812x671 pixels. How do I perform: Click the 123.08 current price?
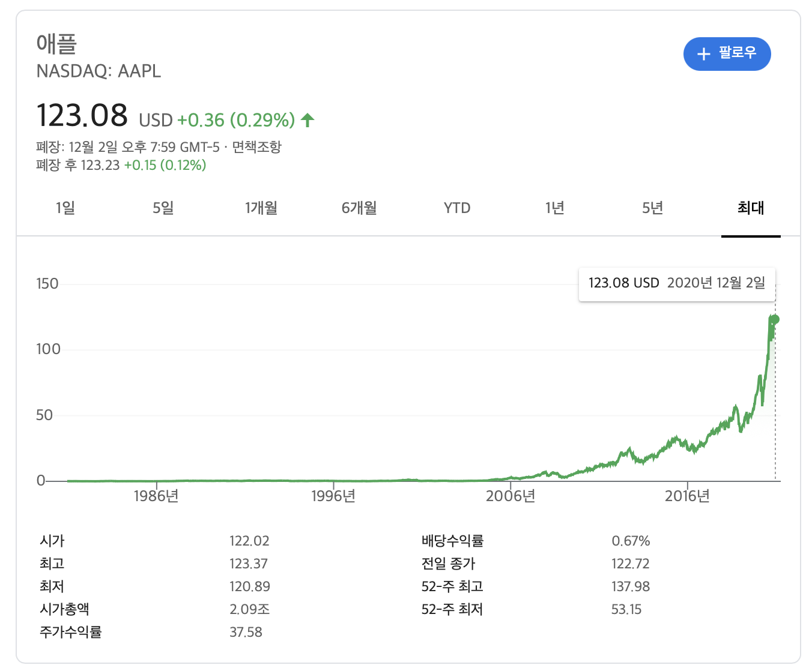click(x=82, y=115)
